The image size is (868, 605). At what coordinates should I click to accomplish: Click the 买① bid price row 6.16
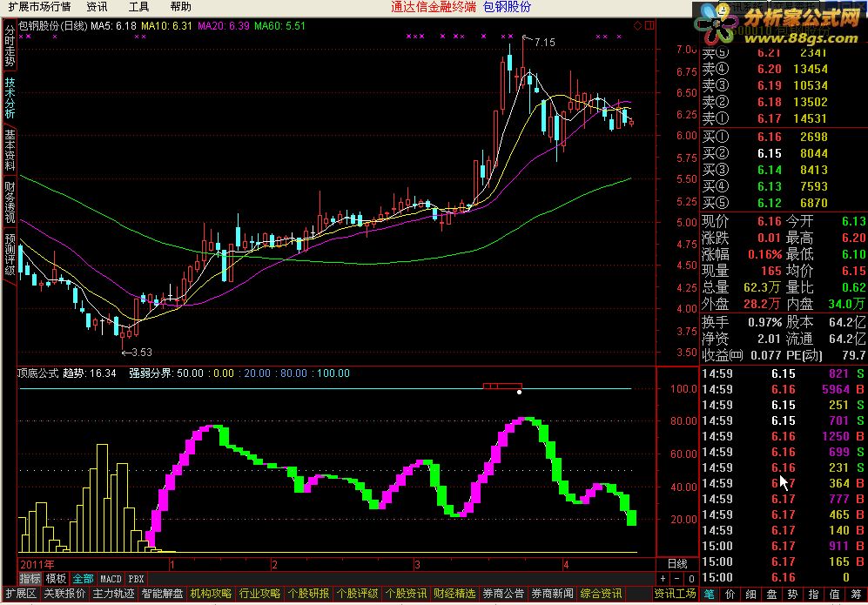[x=783, y=137]
